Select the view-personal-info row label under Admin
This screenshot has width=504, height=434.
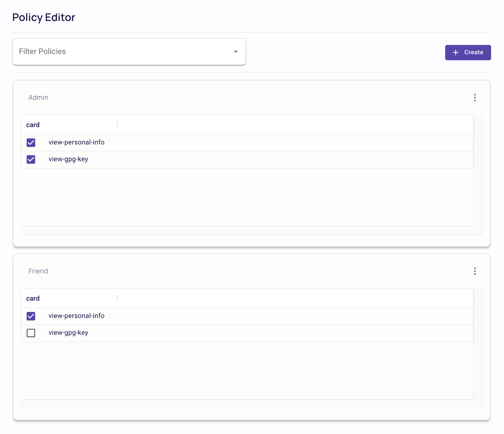[76, 142]
